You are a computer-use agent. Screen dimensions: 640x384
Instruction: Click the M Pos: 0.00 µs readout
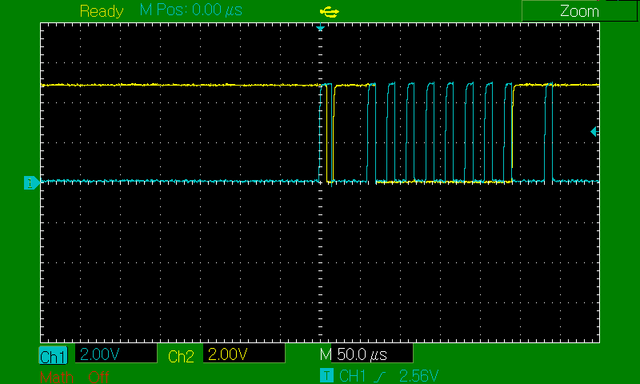191,10
